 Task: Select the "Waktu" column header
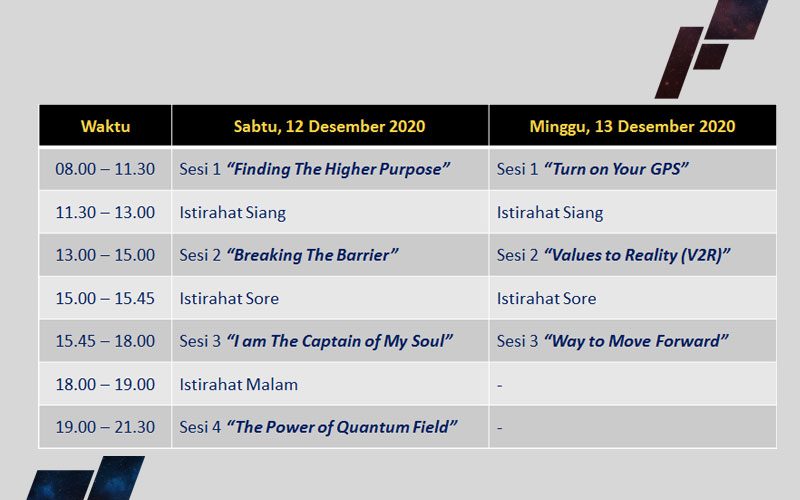pos(105,126)
